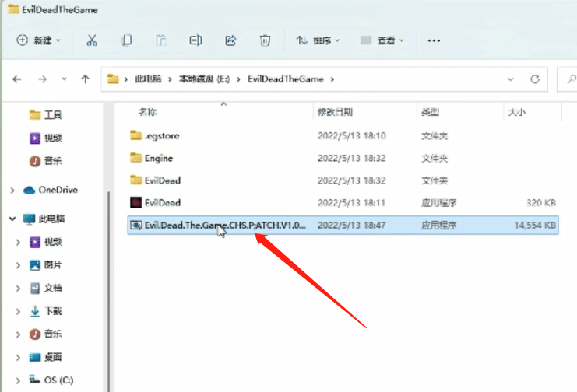Screen dimensions: 577x392
Task: Open 文档 under 此电脑
Action: (x=45, y=288)
